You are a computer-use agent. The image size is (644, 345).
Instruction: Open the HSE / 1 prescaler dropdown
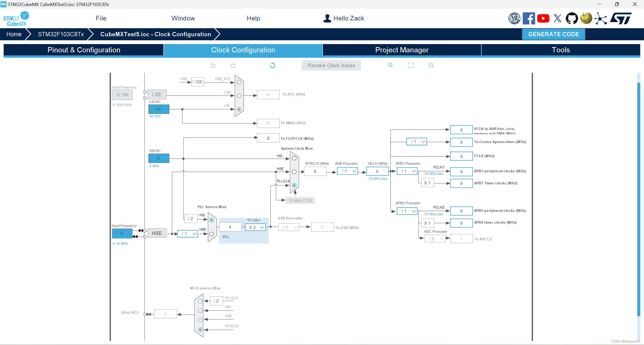tap(187, 234)
